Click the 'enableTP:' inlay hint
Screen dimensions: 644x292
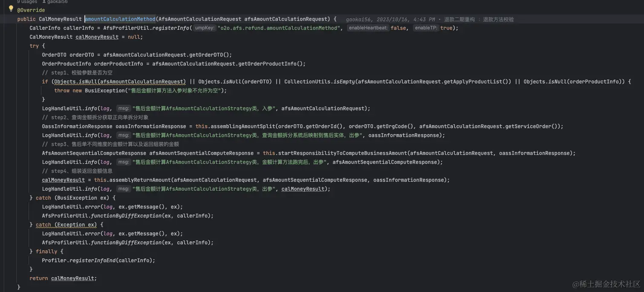426,28
